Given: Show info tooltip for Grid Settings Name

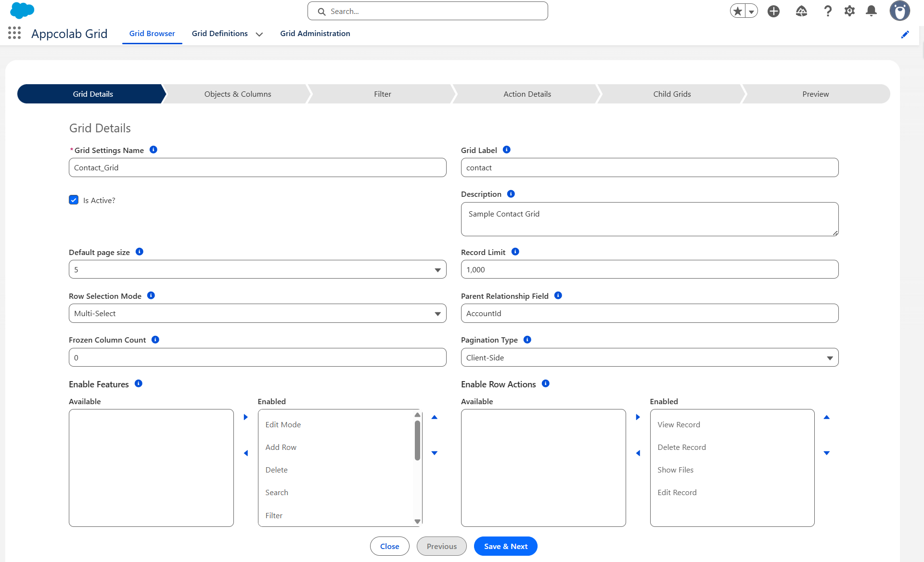Looking at the screenshot, I should click(x=154, y=150).
